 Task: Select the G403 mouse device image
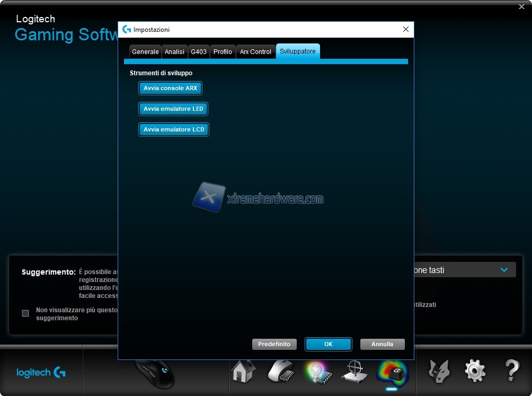[155, 374]
